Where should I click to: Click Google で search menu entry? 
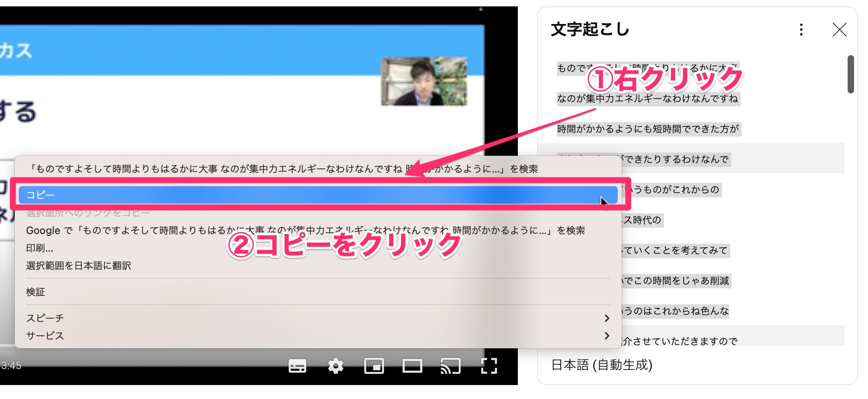click(305, 231)
